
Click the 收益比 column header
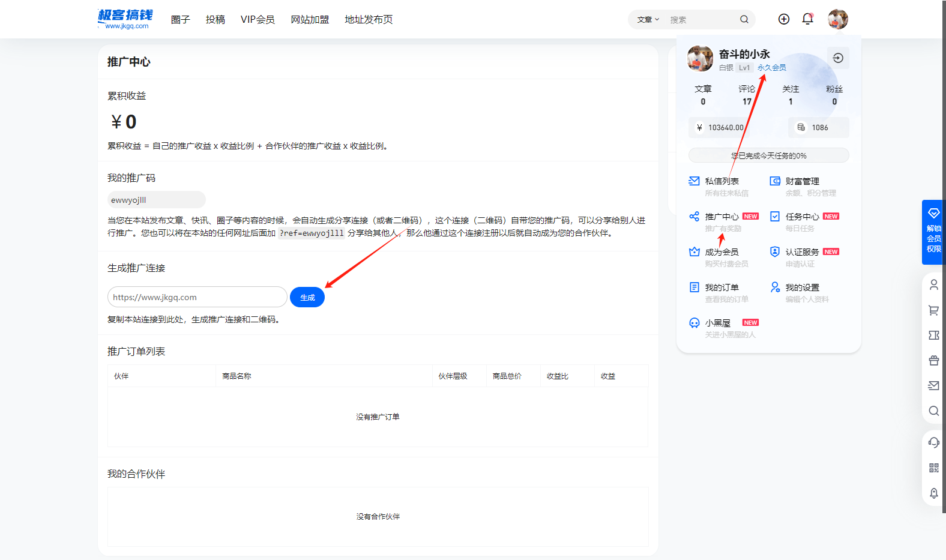pos(567,376)
